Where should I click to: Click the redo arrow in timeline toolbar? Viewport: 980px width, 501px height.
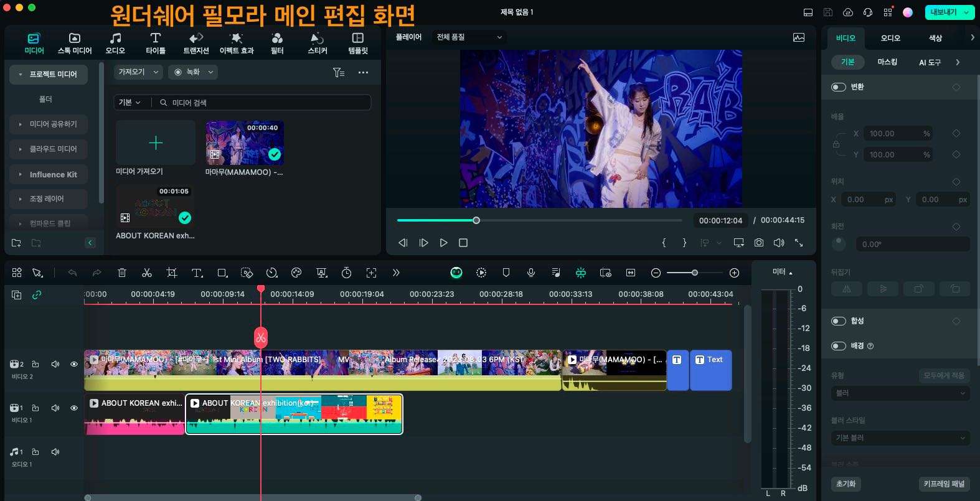tap(97, 273)
